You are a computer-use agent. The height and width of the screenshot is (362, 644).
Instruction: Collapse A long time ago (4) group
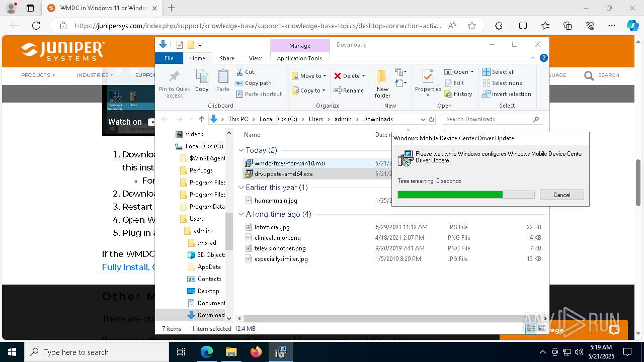click(x=242, y=214)
